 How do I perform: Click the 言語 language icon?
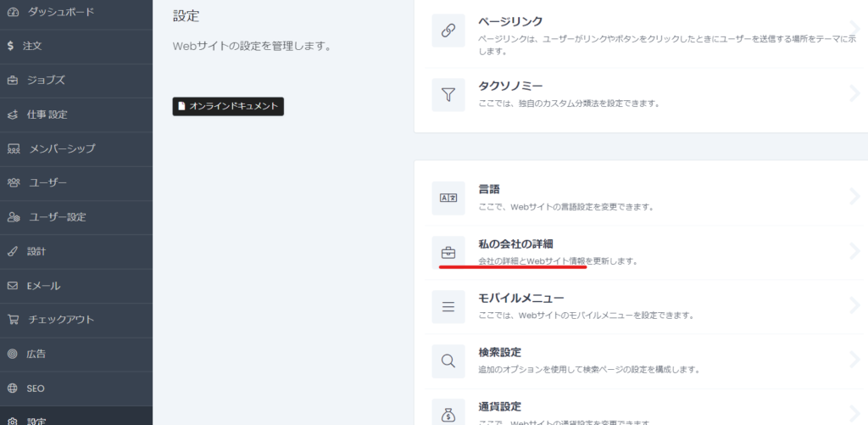(448, 198)
